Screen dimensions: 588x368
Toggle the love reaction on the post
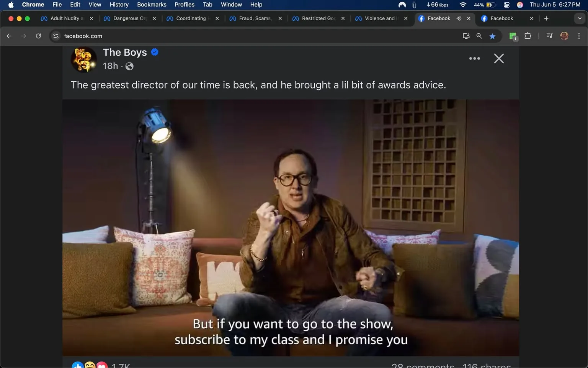tap(101, 365)
